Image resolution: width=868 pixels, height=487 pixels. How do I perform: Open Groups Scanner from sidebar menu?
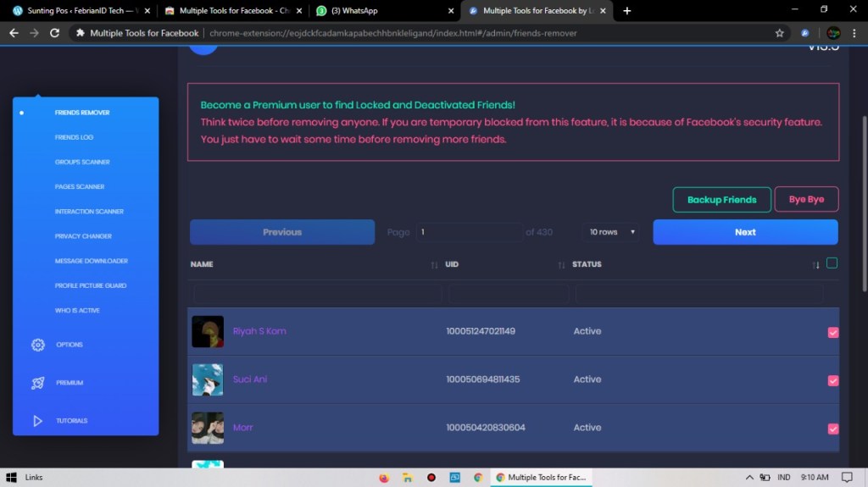[82, 162]
